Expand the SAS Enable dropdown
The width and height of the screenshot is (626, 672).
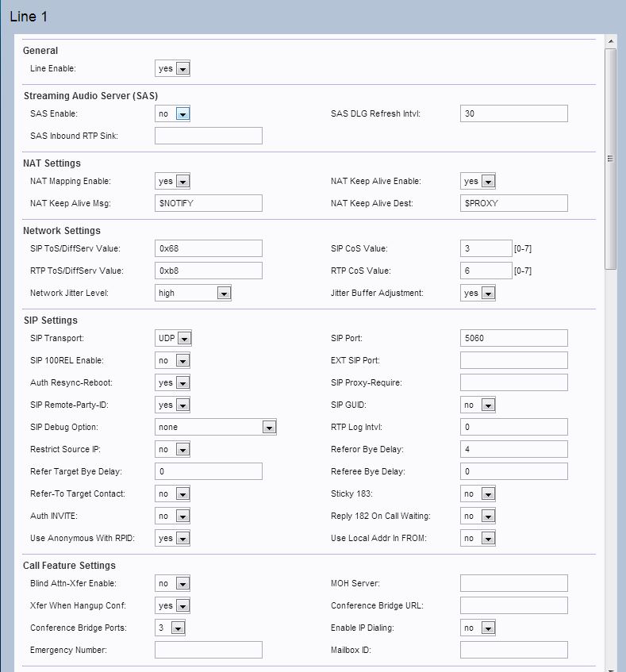click(172, 114)
